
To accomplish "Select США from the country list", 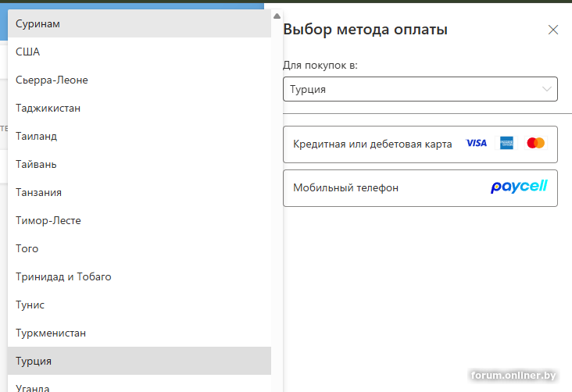I will point(139,52).
